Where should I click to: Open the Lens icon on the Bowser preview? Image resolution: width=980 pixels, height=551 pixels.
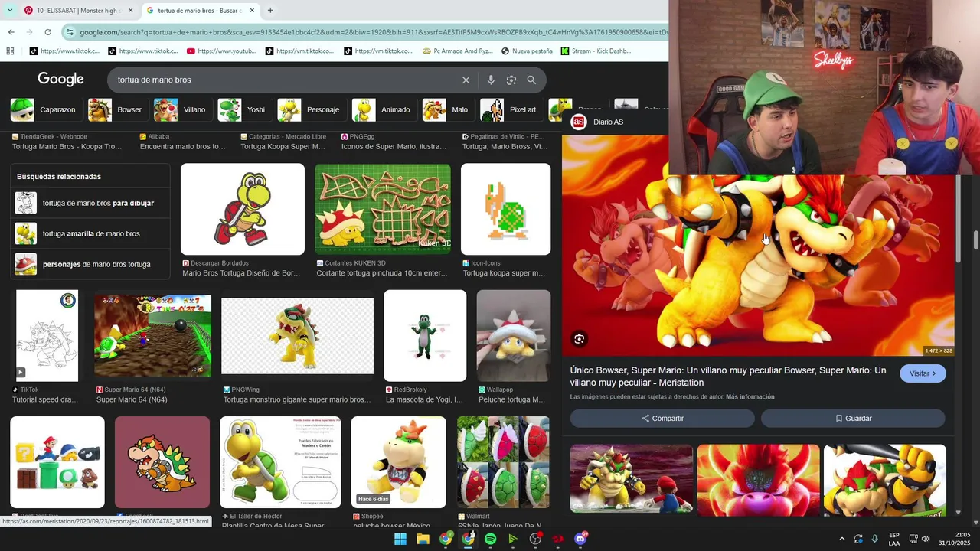pos(580,339)
